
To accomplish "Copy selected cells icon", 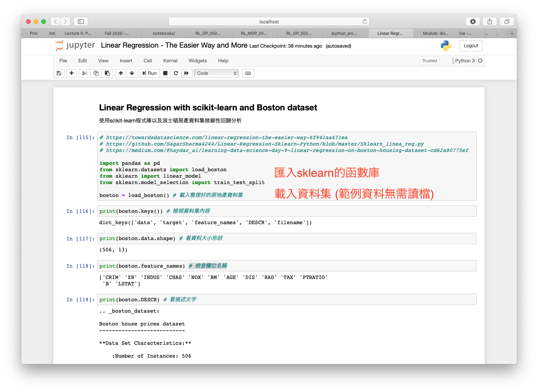I will click(x=96, y=73).
